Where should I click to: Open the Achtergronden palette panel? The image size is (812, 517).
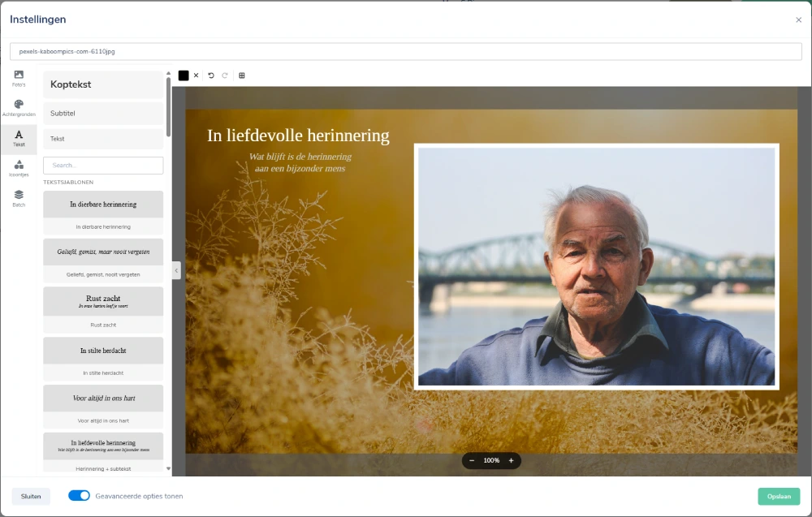coord(19,108)
